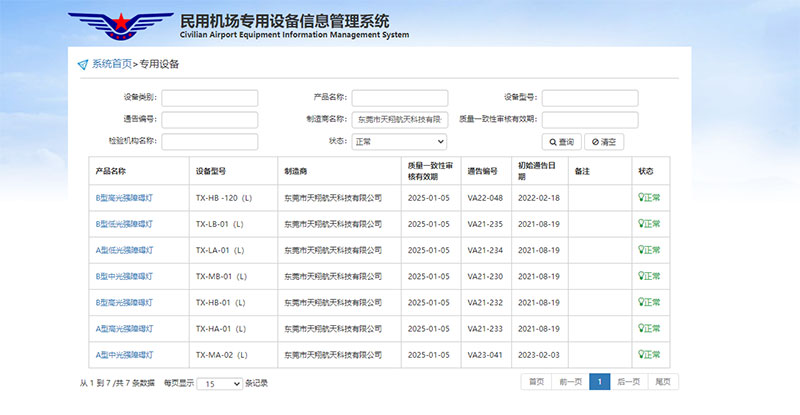
Task: Focus the 设备类别 input field
Action: (x=209, y=98)
